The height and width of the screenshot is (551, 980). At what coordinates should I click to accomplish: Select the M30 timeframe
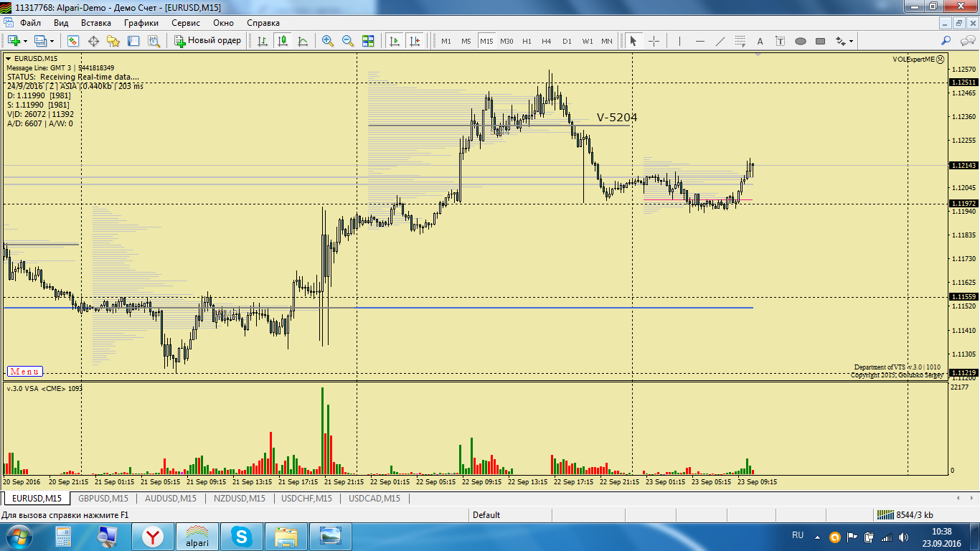click(x=507, y=41)
